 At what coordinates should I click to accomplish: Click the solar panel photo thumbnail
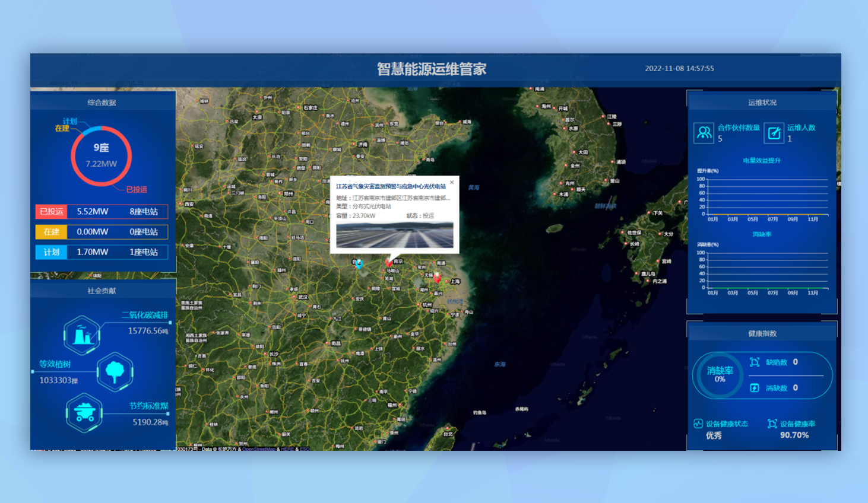[x=394, y=235]
